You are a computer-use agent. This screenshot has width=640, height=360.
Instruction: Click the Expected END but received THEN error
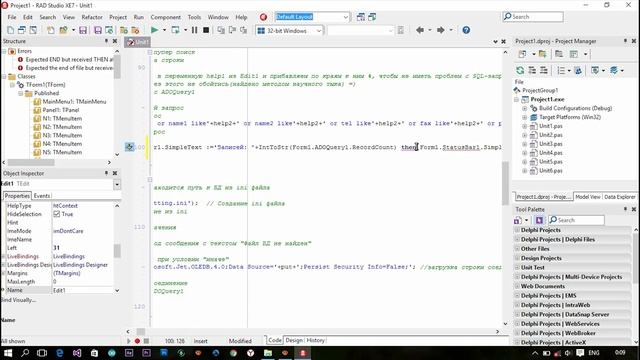pos(69,60)
